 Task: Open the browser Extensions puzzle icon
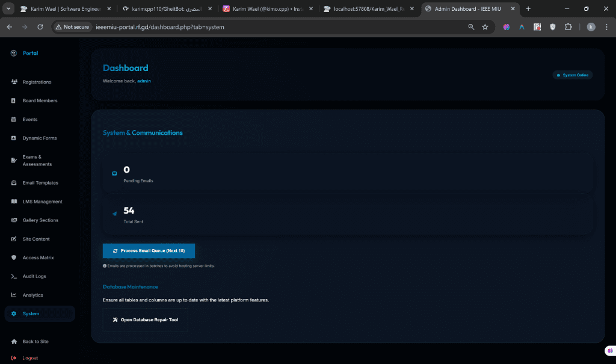point(568,27)
